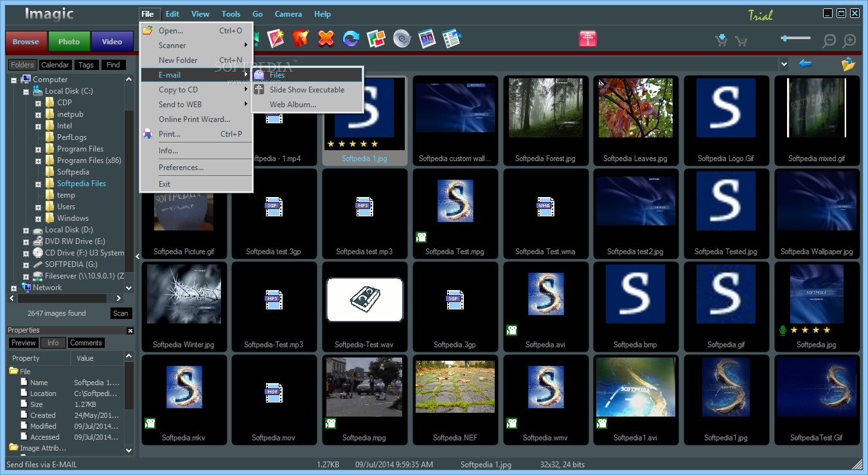Select the Softpedia.NEF thumbnail

coord(455,401)
